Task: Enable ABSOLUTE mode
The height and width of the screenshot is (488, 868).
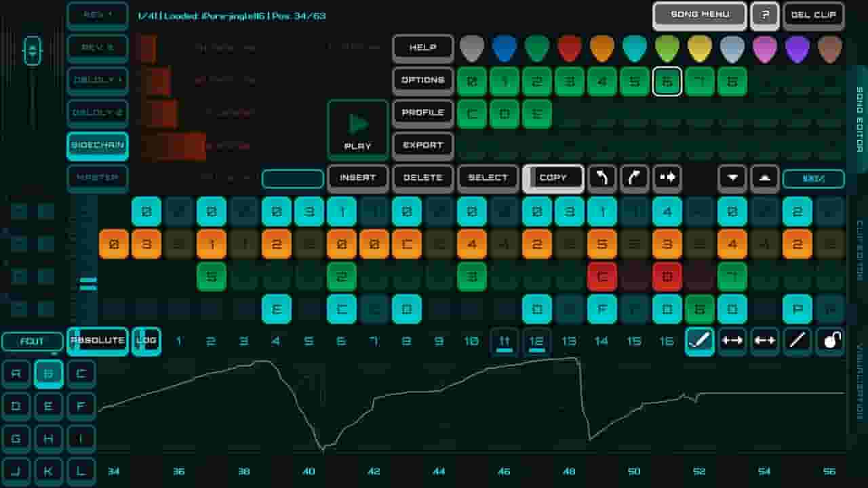Action: click(98, 342)
